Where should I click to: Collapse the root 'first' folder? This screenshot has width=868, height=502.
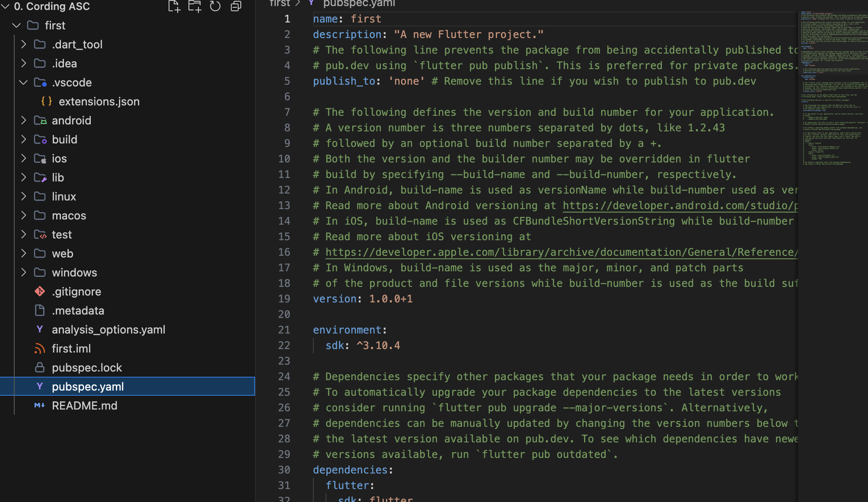pyautogui.click(x=16, y=25)
